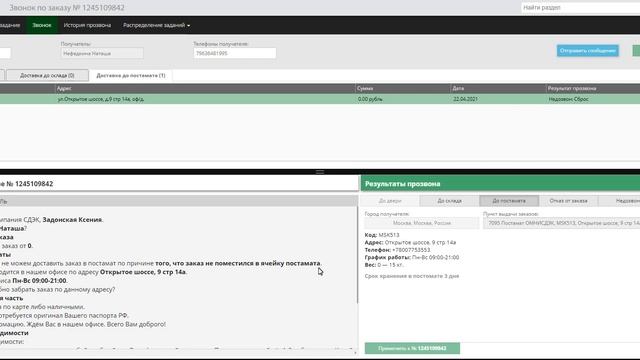Select the До двери result tab
640x360 pixels.
(x=390, y=201)
